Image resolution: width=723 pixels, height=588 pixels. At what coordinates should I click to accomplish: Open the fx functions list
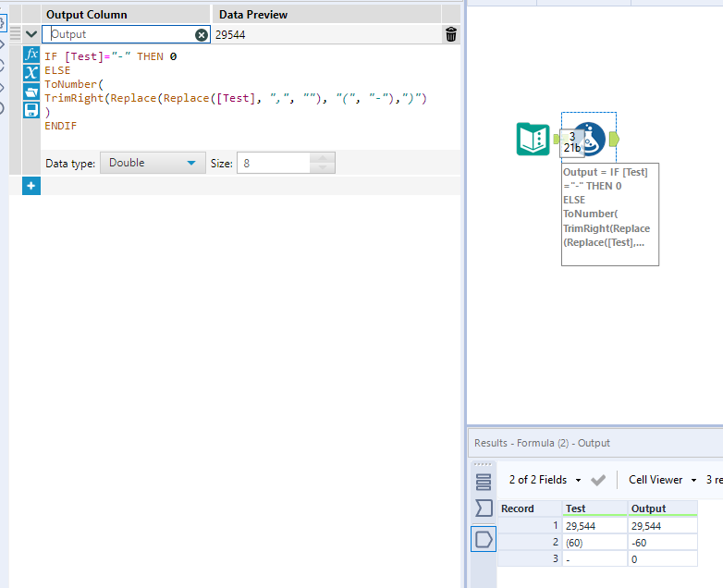[x=31, y=55]
